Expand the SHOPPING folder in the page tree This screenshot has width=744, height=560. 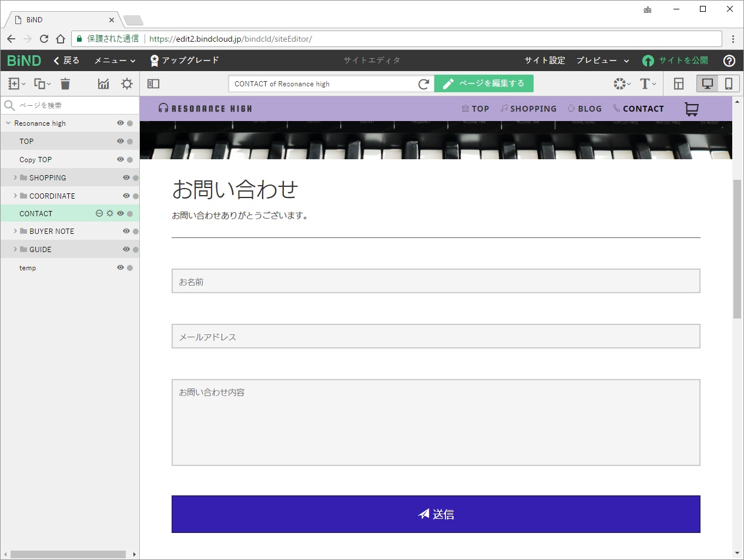pyautogui.click(x=15, y=177)
